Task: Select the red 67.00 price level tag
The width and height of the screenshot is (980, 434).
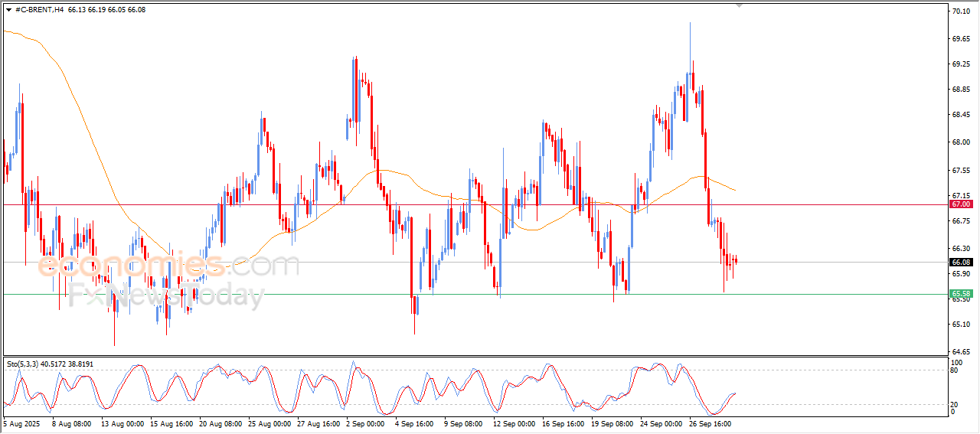Action: [961, 204]
